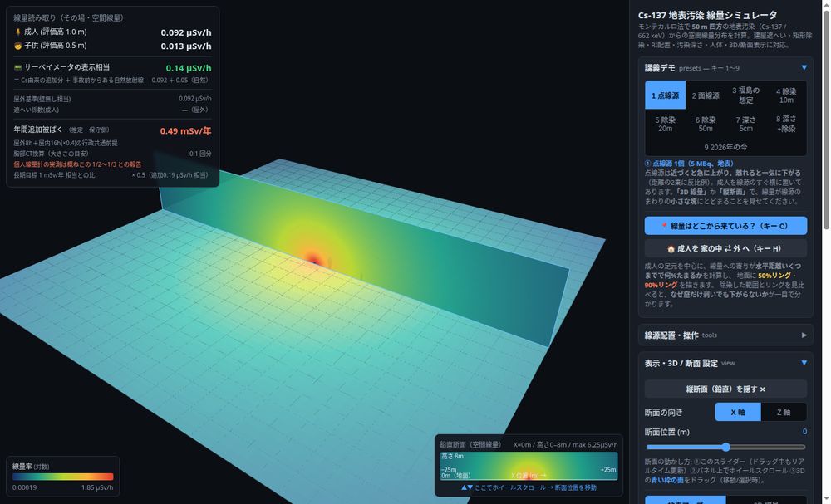831x504 pixels.
Task: Click the 線量率 color scale gradient bar
Action: [63, 477]
